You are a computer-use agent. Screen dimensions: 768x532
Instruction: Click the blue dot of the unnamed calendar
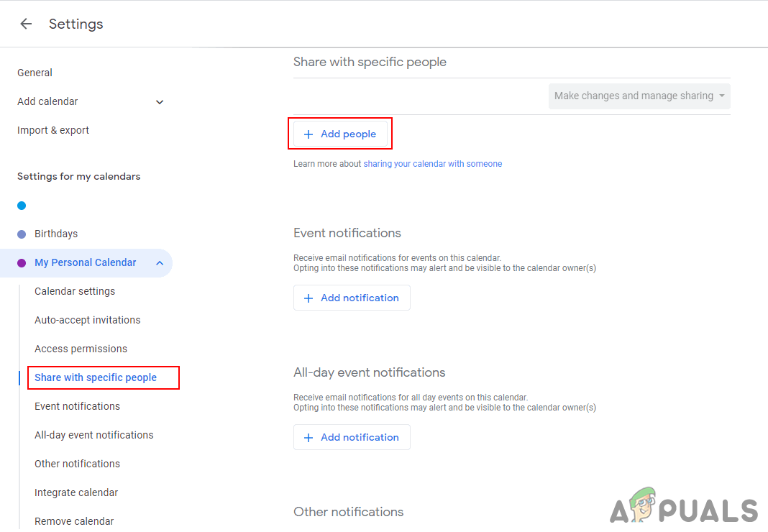click(x=22, y=205)
